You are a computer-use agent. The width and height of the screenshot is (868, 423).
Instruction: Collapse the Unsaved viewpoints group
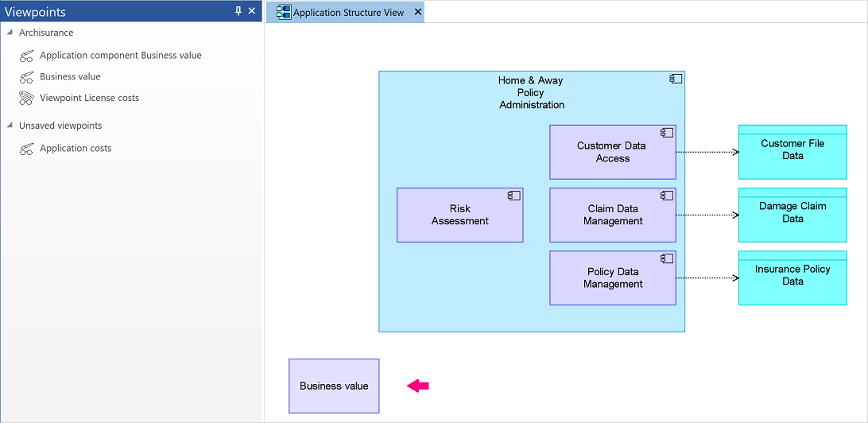click(10, 126)
